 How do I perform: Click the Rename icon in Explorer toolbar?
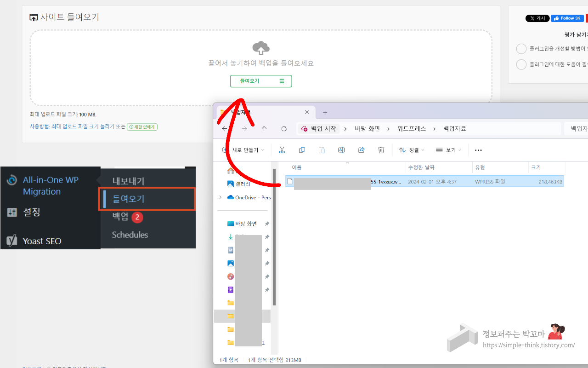[x=341, y=150]
